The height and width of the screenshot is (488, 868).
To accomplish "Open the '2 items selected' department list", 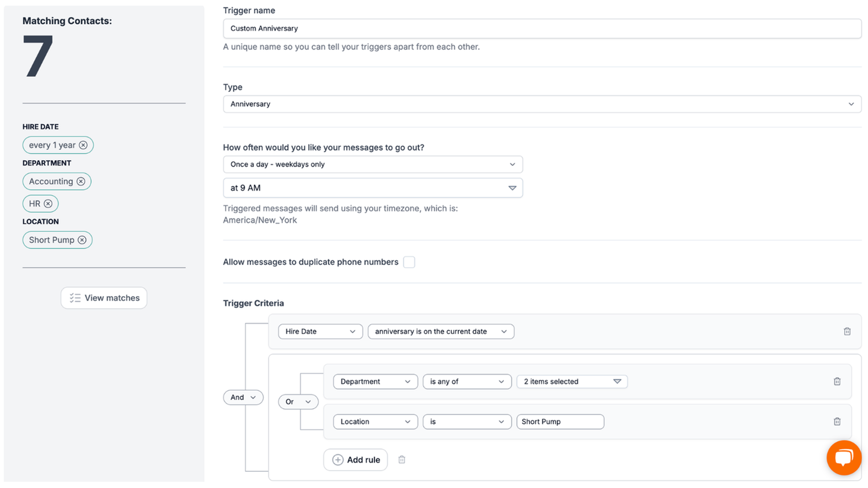I will 572,382.
